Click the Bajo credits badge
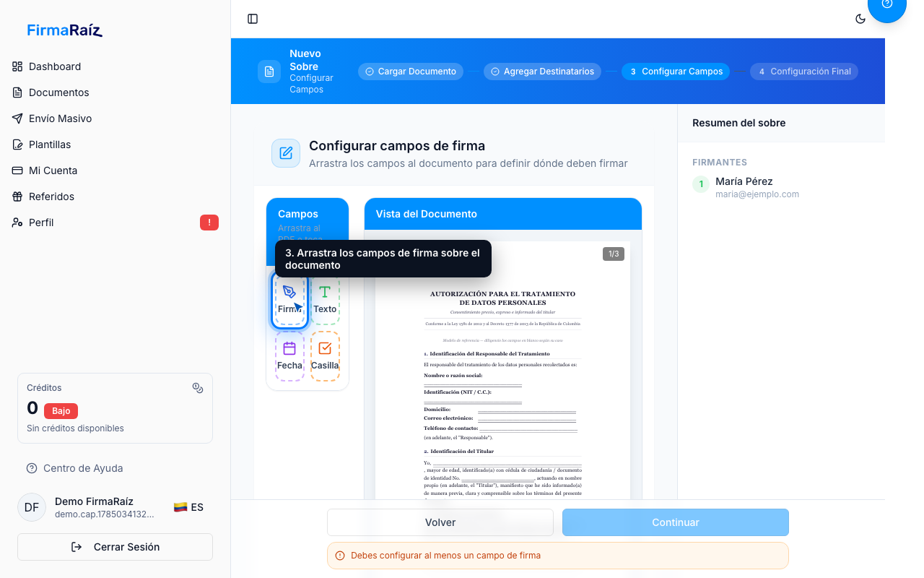The height and width of the screenshot is (578, 924). (x=61, y=410)
